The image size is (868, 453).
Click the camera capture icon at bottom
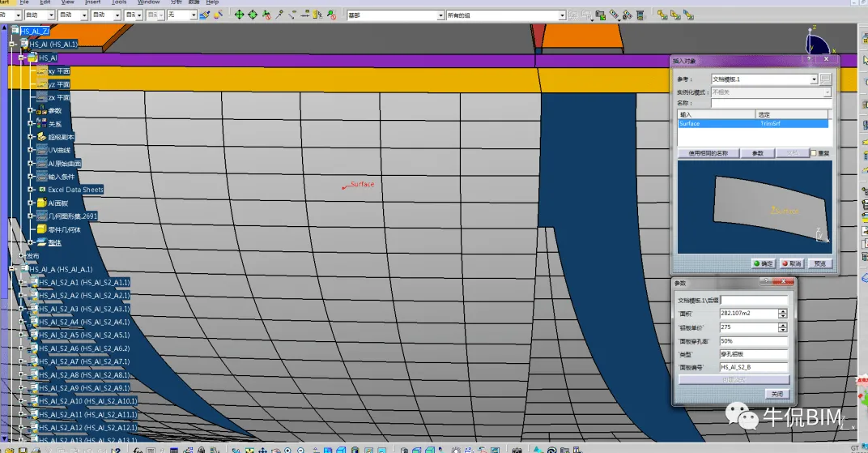coord(517,450)
